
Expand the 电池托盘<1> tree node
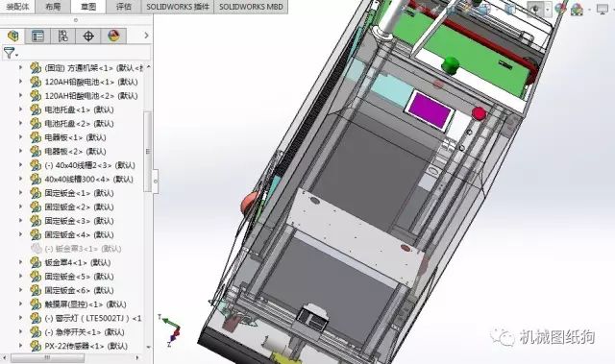pos(21,109)
